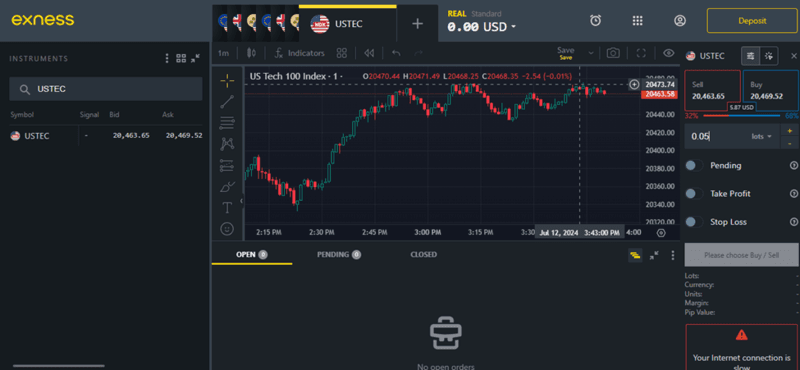The image size is (800, 370).
Task: Expand the Save layout dropdown arrow
Action: (591, 53)
